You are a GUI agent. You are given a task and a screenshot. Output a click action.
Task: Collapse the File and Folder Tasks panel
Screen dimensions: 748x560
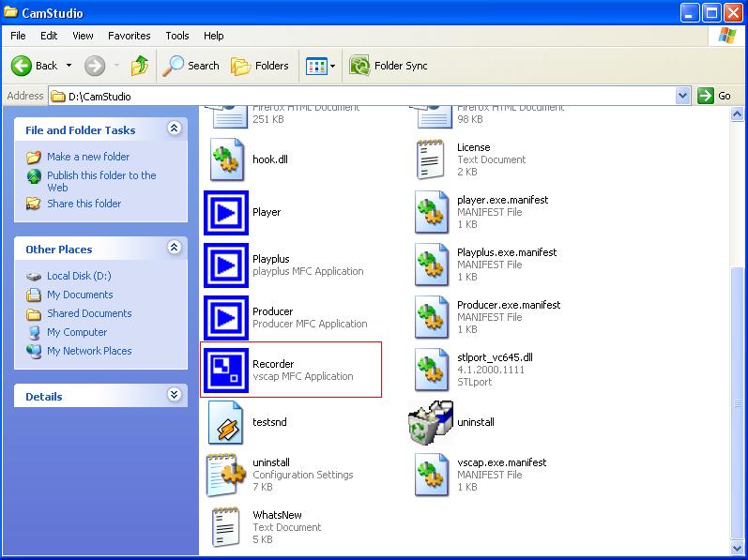point(175,129)
